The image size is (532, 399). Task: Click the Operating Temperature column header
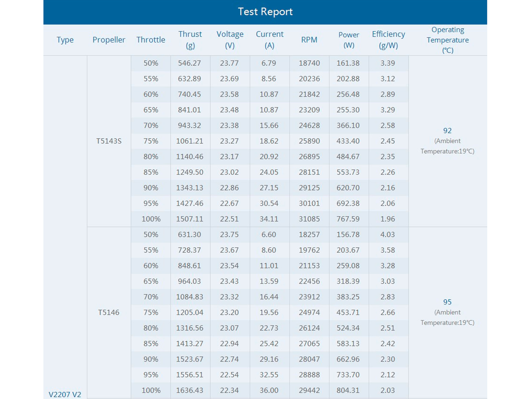point(448,40)
